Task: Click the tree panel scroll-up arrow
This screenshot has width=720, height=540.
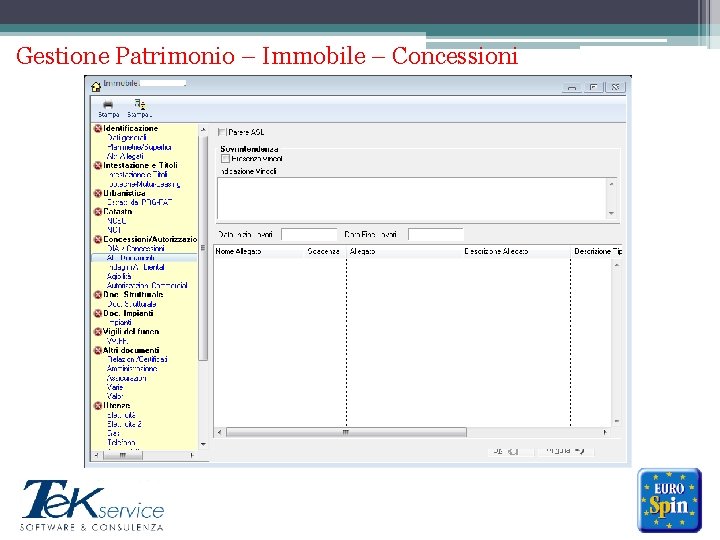Action: [203, 130]
